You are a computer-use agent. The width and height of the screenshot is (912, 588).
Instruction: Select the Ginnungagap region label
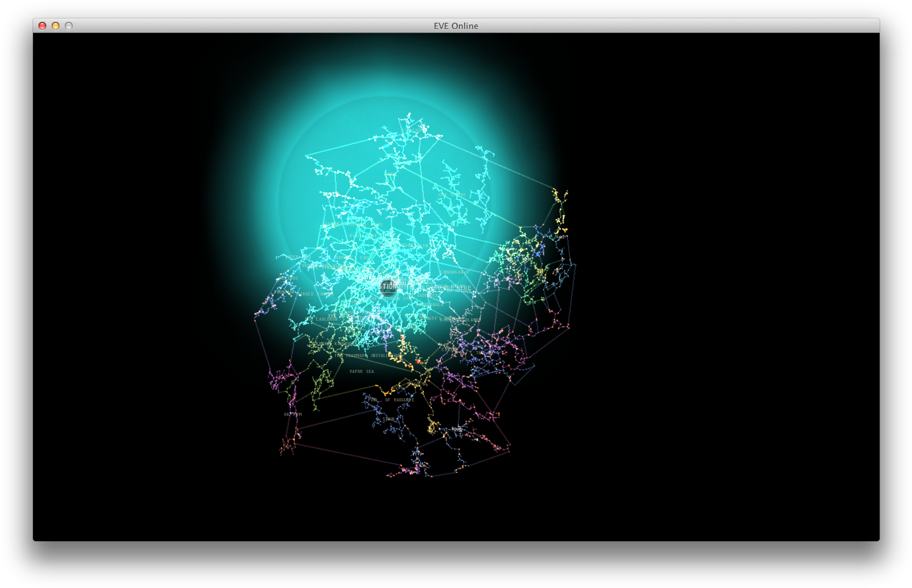point(454,272)
